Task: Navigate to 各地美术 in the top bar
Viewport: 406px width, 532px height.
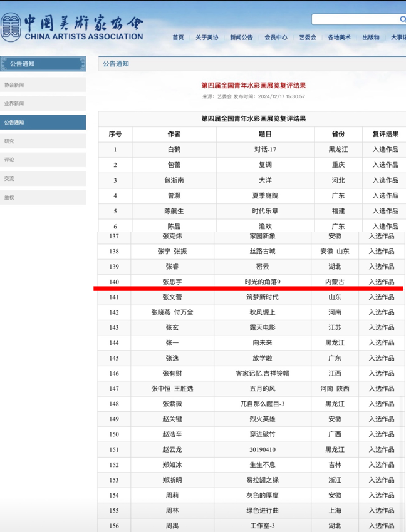Action: (x=339, y=38)
